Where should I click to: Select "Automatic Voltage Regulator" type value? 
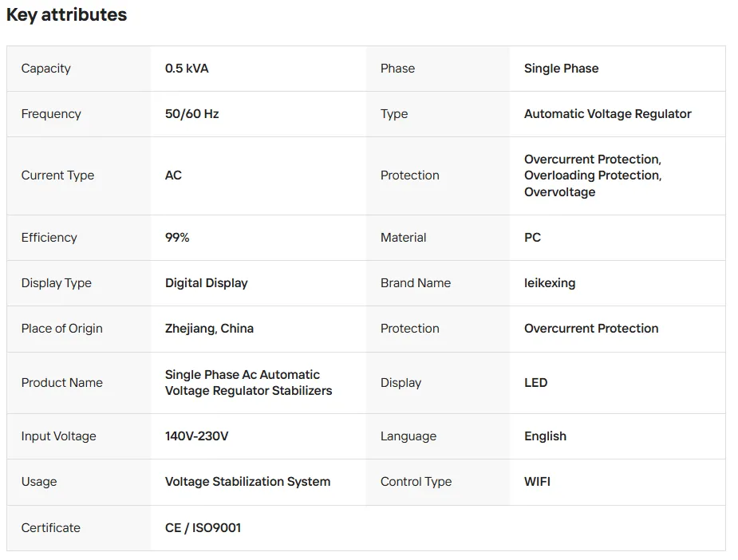607,114
